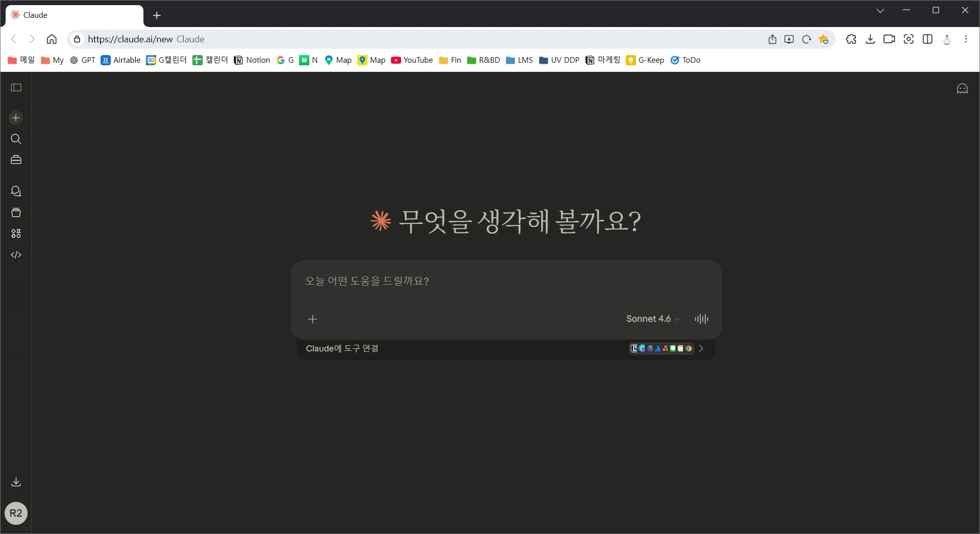Open the 마케팅 bookmark

tap(603, 60)
